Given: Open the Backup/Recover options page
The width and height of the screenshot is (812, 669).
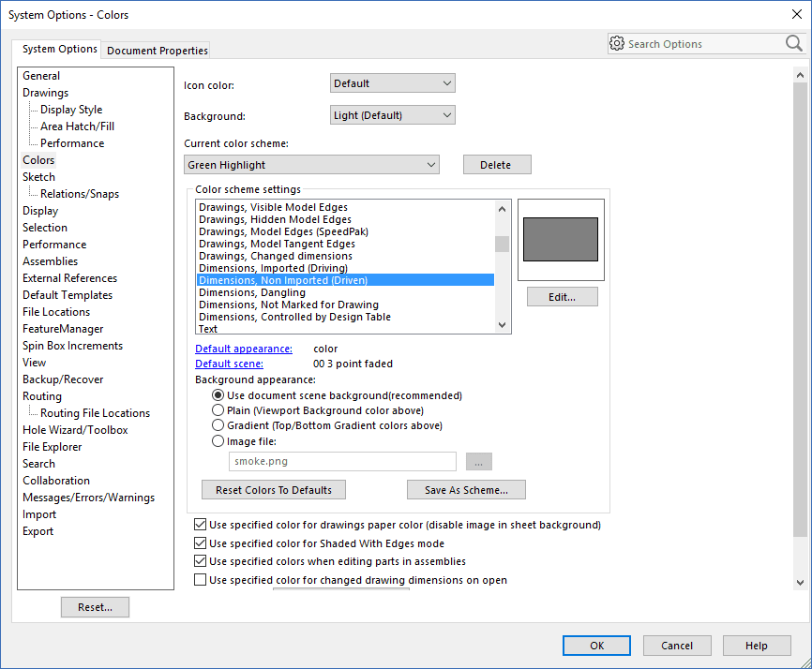Looking at the screenshot, I should 63,379.
